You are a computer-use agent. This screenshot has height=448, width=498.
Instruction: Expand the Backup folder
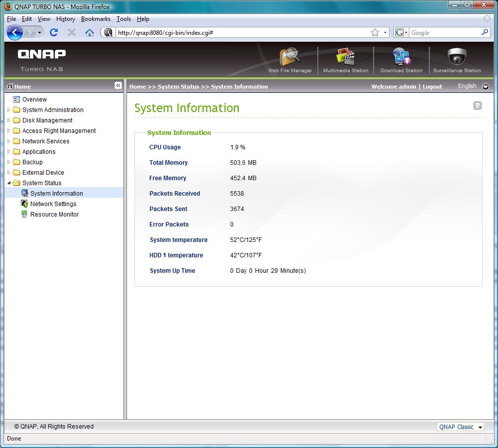(9, 162)
